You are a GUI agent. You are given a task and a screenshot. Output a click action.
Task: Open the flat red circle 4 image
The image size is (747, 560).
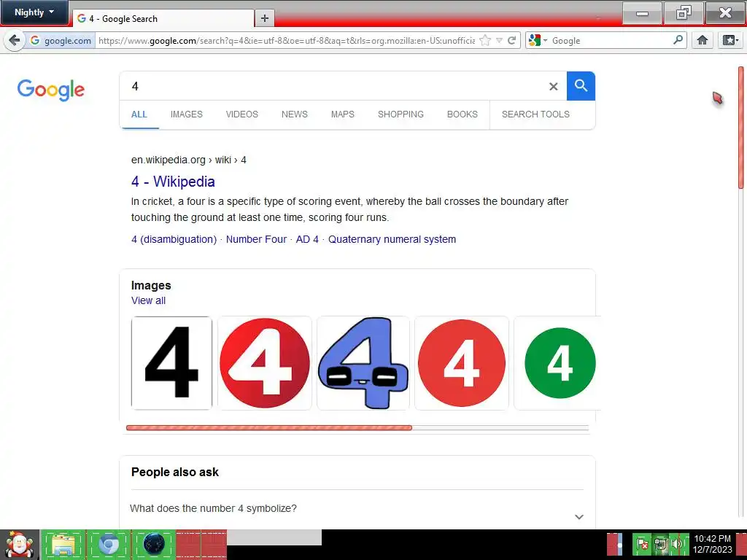[x=462, y=363]
